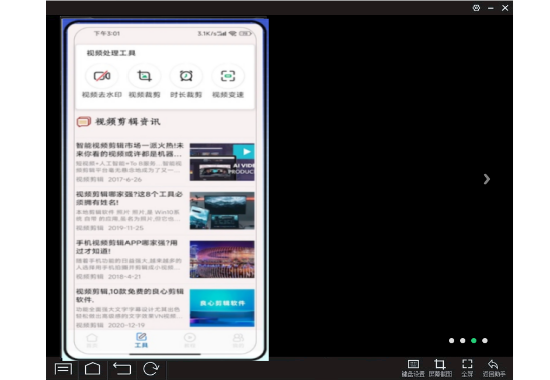This screenshot has height=380, width=550.
Task: Open the AI video article thumbnail
Action: point(222,162)
